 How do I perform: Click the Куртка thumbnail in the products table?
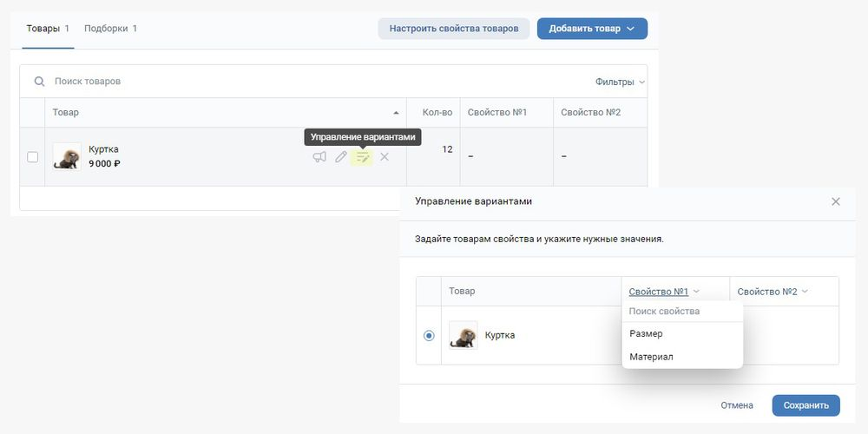(67, 156)
